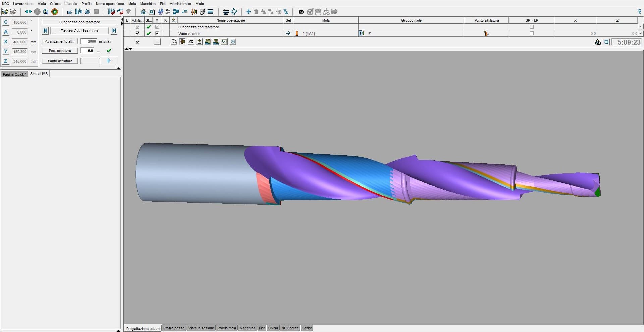Click the snowflake freeze icon above viewport
644x332 pixels.
(233, 42)
